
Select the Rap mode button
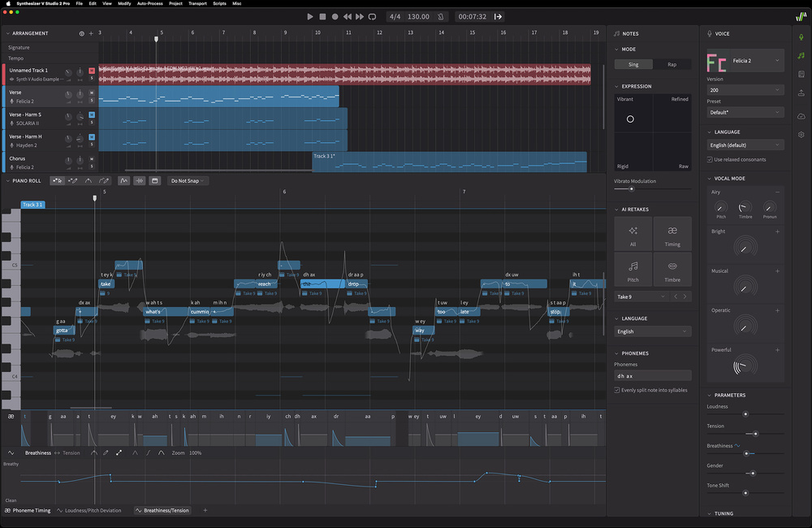pos(672,64)
